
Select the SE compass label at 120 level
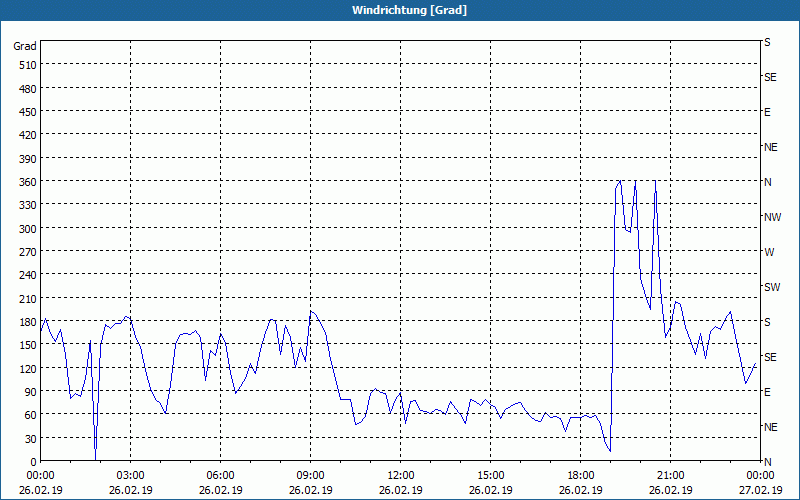coord(770,357)
